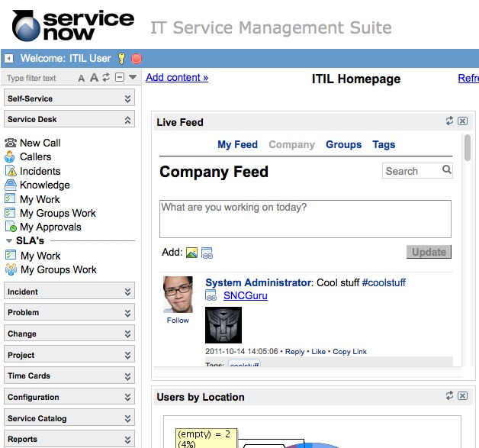Click the red stop icon in the header

pyautogui.click(x=136, y=58)
